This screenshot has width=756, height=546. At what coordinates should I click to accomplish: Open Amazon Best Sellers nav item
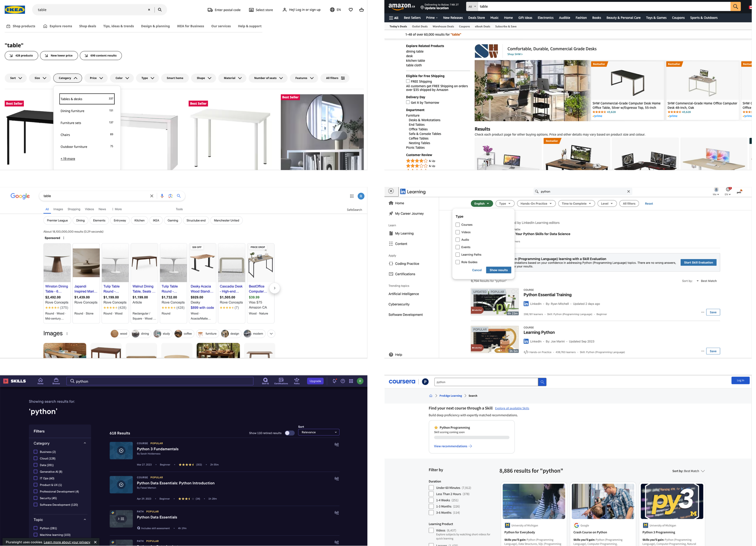click(x=412, y=18)
